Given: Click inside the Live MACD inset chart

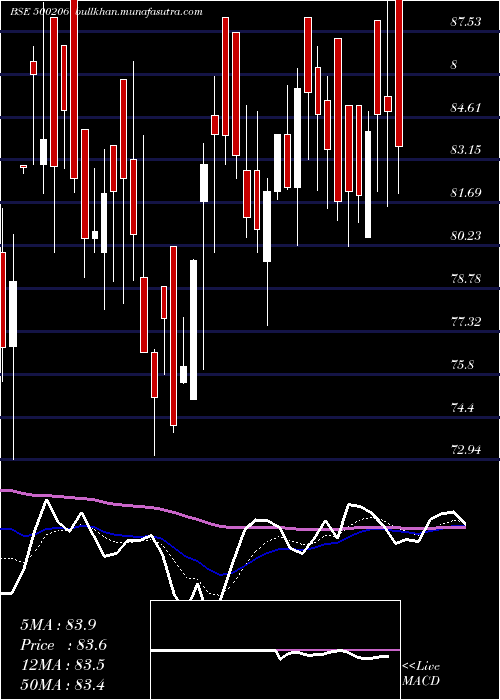Looking at the screenshot, I should tap(275, 650).
